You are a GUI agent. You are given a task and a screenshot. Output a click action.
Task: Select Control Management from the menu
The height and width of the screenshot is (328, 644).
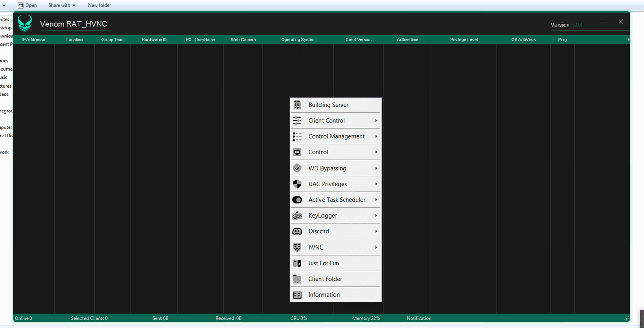click(336, 136)
